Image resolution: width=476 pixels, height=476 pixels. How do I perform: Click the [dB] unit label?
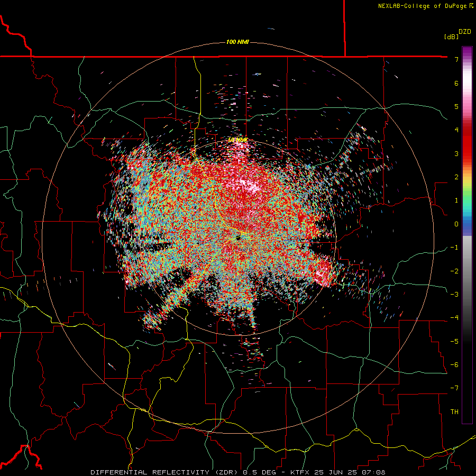tap(451, 36)
